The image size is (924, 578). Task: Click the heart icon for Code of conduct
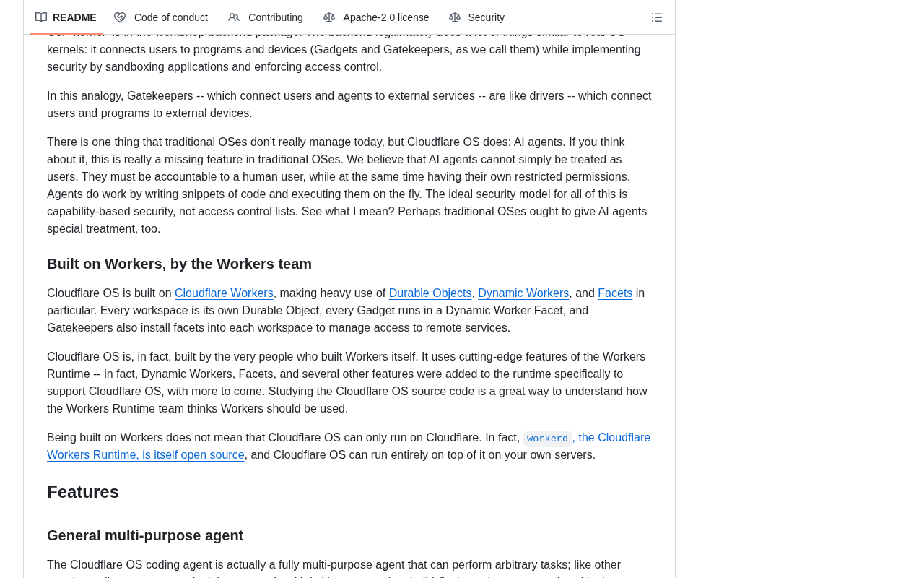pyautogui.click(x=120, y=17)
